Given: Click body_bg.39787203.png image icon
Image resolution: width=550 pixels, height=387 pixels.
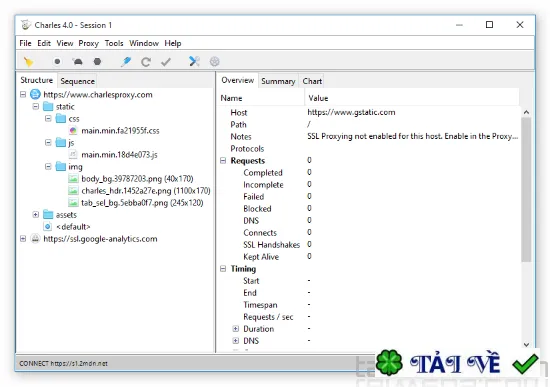Looking at the screenshot, I should (73, 179).
